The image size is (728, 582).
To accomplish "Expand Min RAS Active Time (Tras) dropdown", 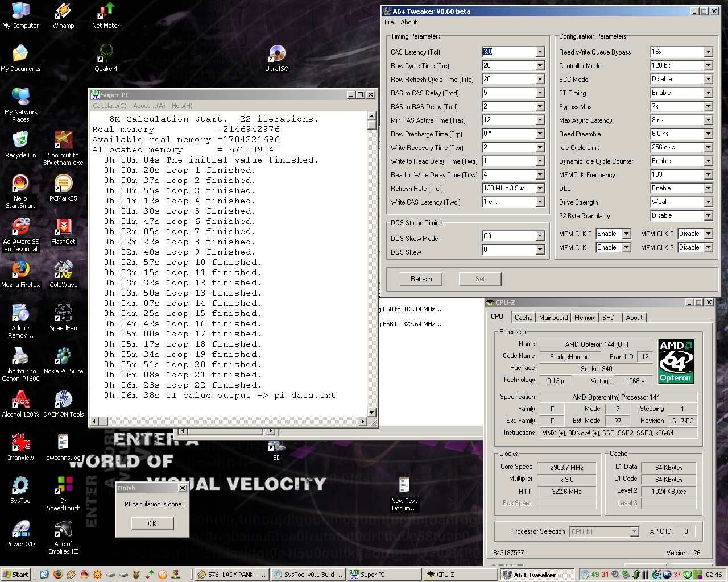I will pyautogui.click(x=540, y=120).
